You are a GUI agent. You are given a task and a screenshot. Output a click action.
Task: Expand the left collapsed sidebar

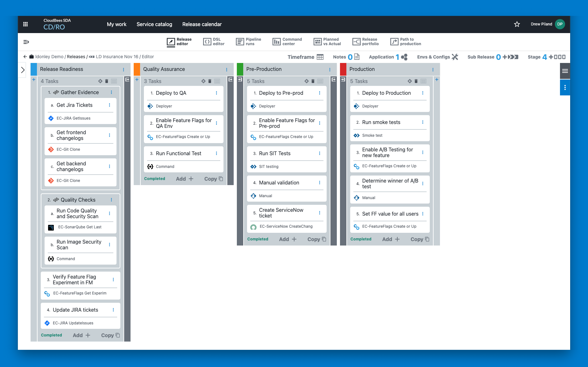click(23, 70)
